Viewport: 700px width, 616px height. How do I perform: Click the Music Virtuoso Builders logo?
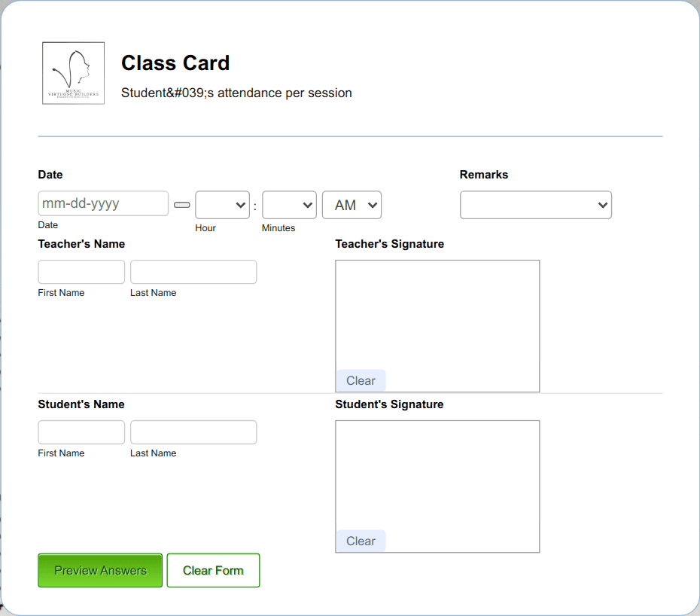click(73, 72)
